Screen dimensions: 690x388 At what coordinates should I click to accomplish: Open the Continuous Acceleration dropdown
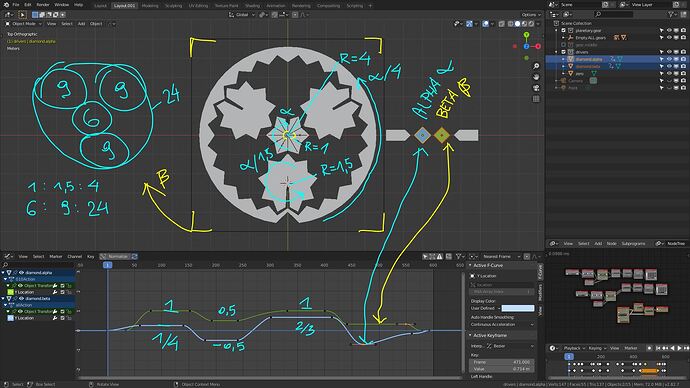point(502,325)
